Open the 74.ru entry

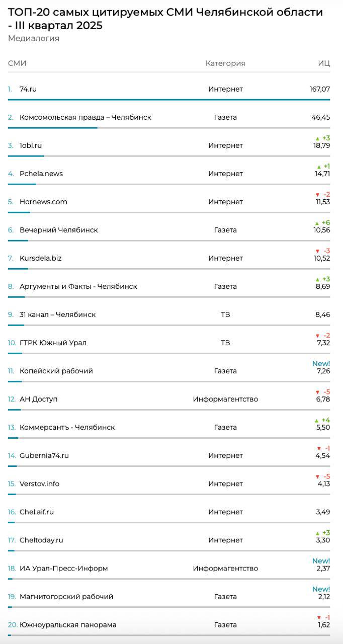pyautogui.click(x=28, y=89)
